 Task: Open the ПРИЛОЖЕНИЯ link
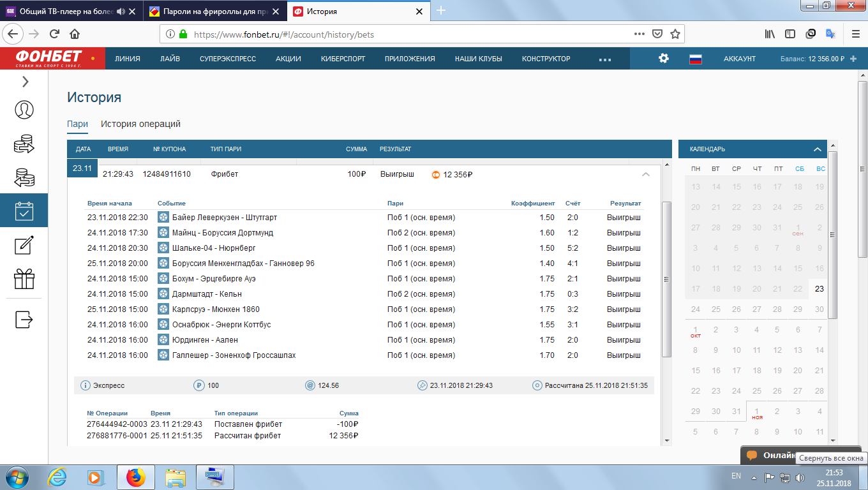(x=410, y=59)
